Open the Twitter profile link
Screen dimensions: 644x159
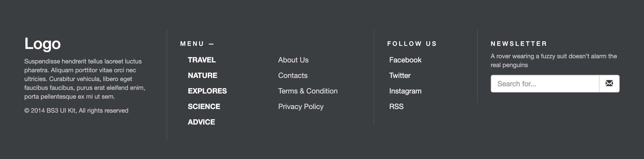click(x=400, y=75)
